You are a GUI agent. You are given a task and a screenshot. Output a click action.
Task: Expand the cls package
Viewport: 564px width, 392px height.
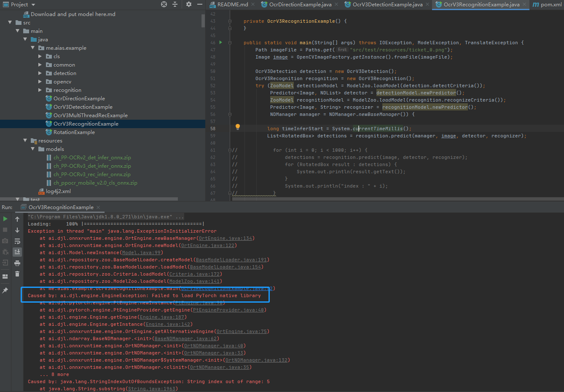40,56
